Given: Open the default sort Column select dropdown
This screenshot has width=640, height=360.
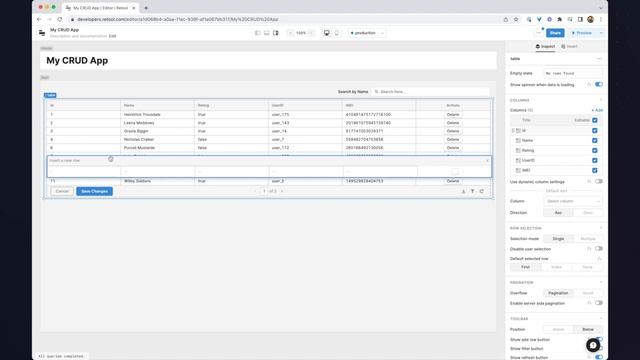Looking at the screenshot, I should click(x=573, y=201).
